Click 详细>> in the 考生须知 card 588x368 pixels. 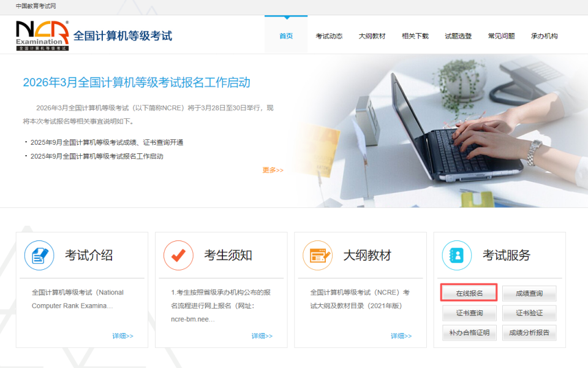pos(262,335)
